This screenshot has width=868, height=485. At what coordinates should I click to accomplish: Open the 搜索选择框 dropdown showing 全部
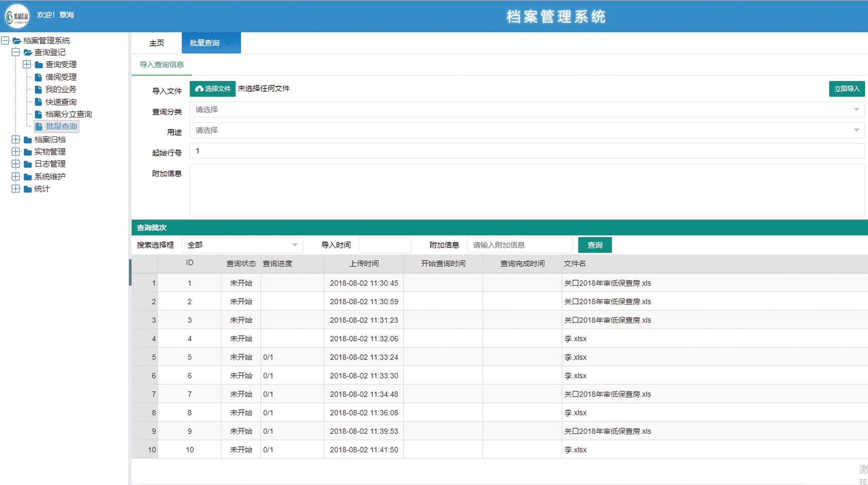[242, 245]
